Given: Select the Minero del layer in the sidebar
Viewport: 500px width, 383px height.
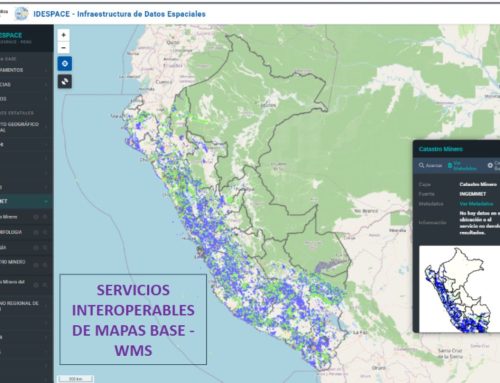Looking at the screenshot, I should 13,282.
